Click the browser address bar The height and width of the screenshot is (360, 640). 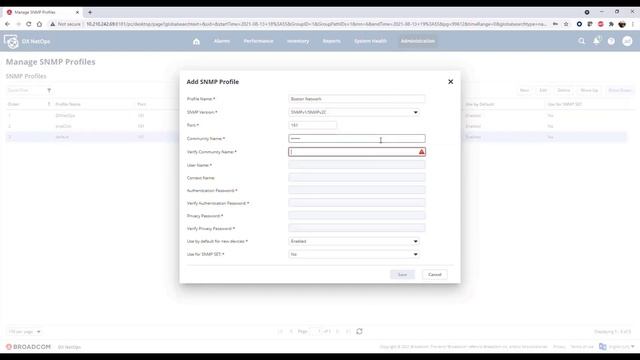316,24
